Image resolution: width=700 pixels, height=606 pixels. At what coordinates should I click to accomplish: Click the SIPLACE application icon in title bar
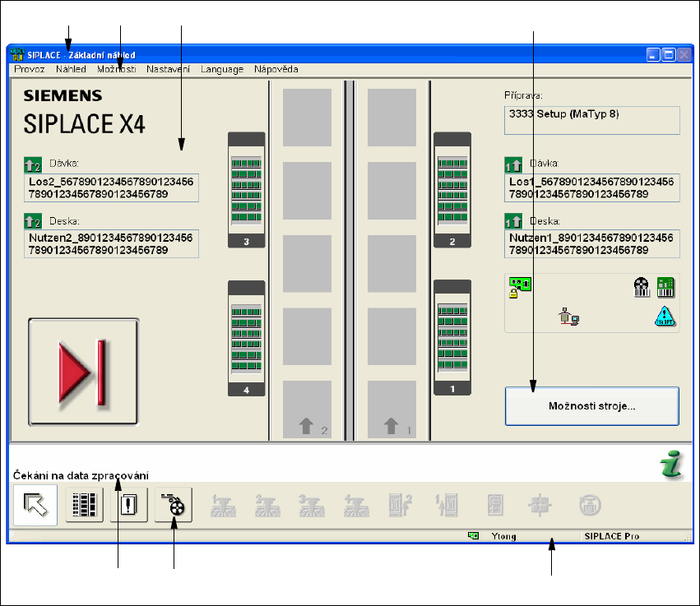[17, 54]
